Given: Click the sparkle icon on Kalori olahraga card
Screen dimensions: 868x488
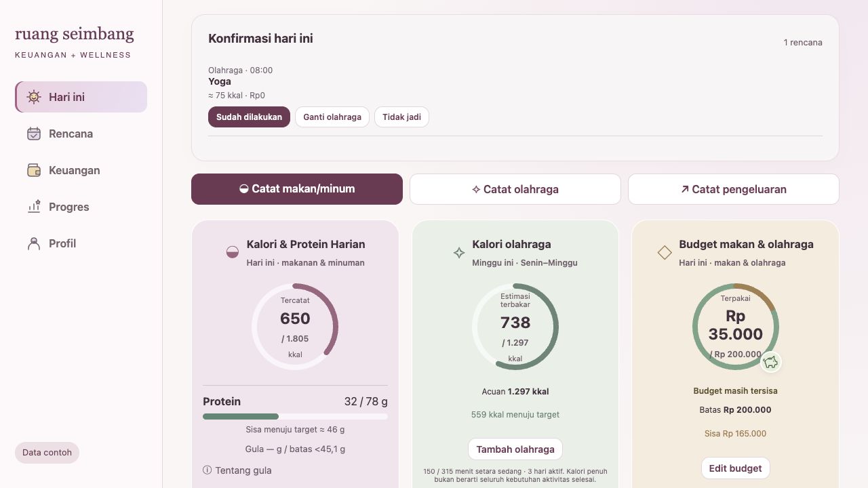Looking at the screenshot, I should (459, 253).
